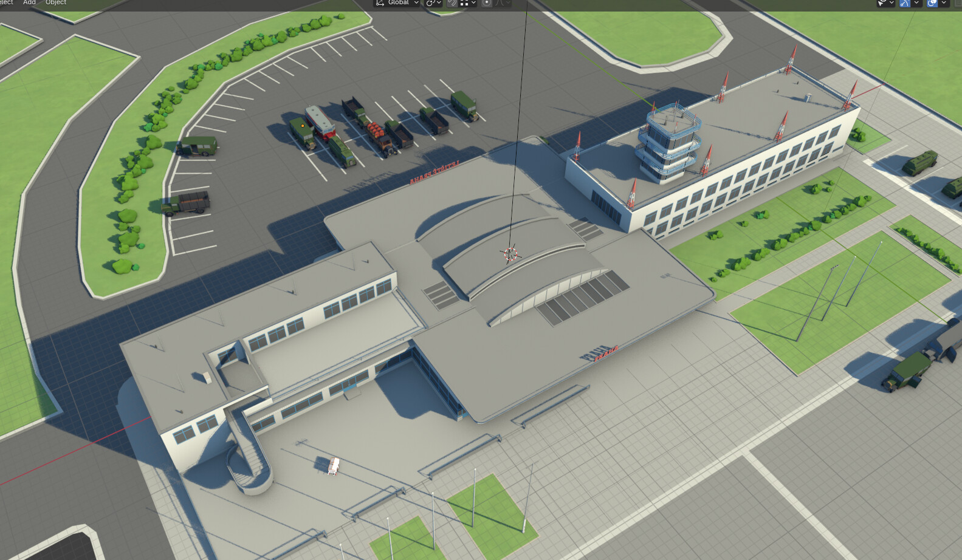Toggle the show gizmo button
Screen dimensions: 962x560
[905, 2]
